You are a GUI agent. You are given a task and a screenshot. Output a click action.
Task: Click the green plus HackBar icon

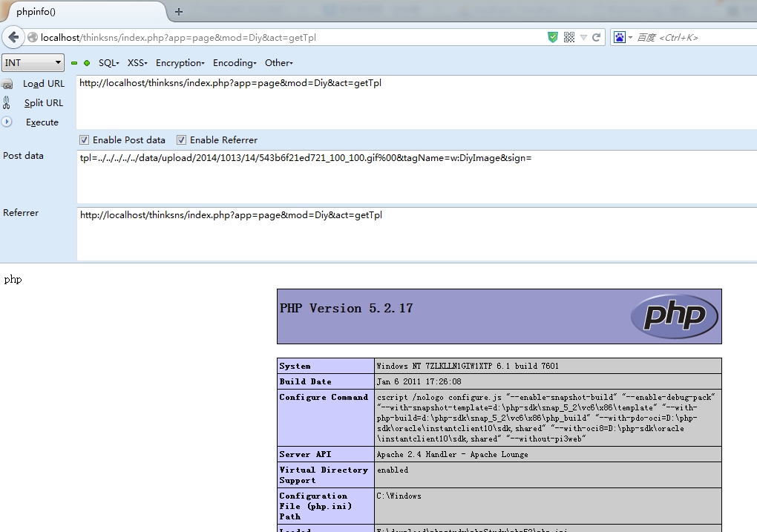coord(87,63)
